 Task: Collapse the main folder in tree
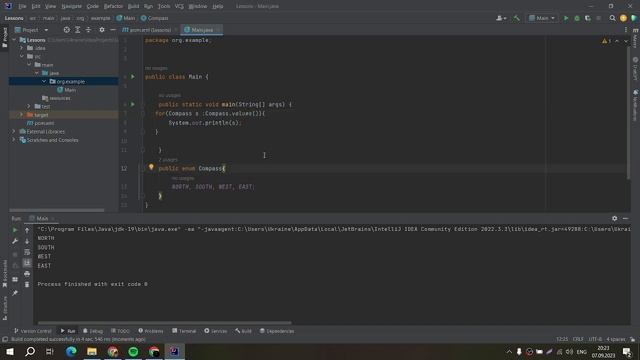click(29, 65)
